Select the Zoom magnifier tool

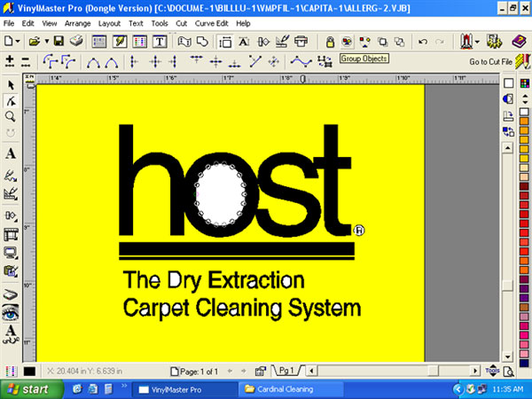[11, 117]
